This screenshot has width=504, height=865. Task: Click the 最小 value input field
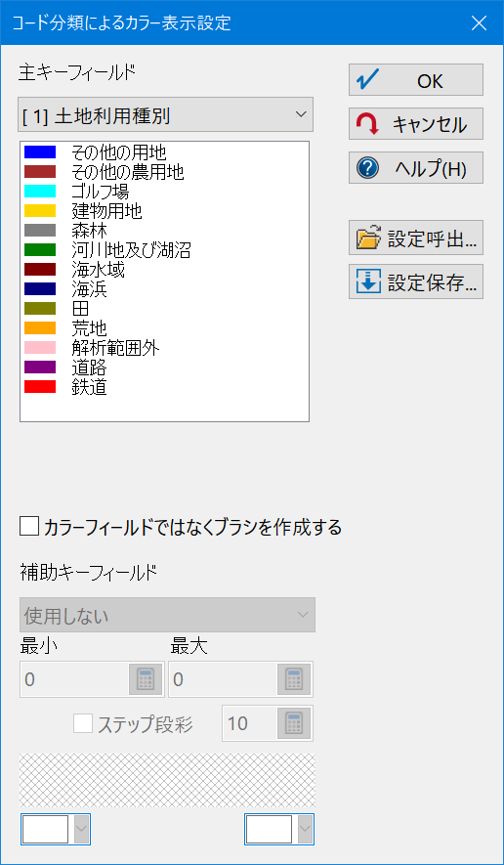tap(74, 679)
